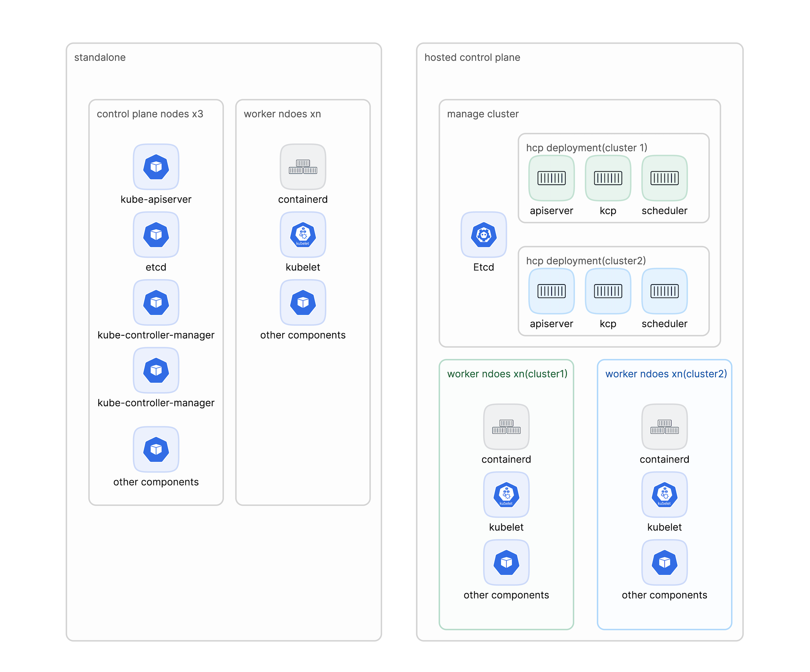Select the green apiserver container in cluster 1

pos(551,178)
